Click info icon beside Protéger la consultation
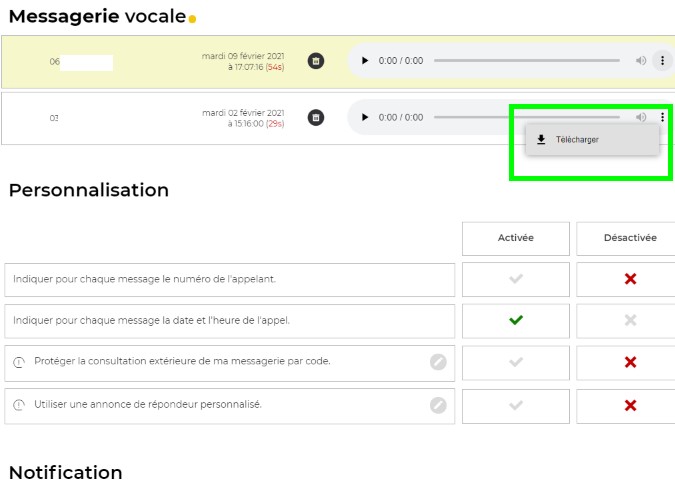The image size is (675, 489). pos(19,362)
